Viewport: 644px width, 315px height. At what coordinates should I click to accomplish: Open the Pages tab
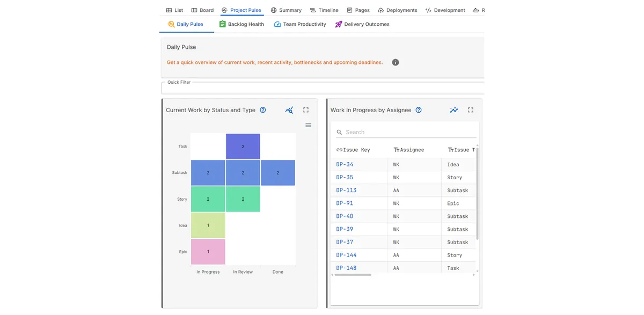pos(358,10)
